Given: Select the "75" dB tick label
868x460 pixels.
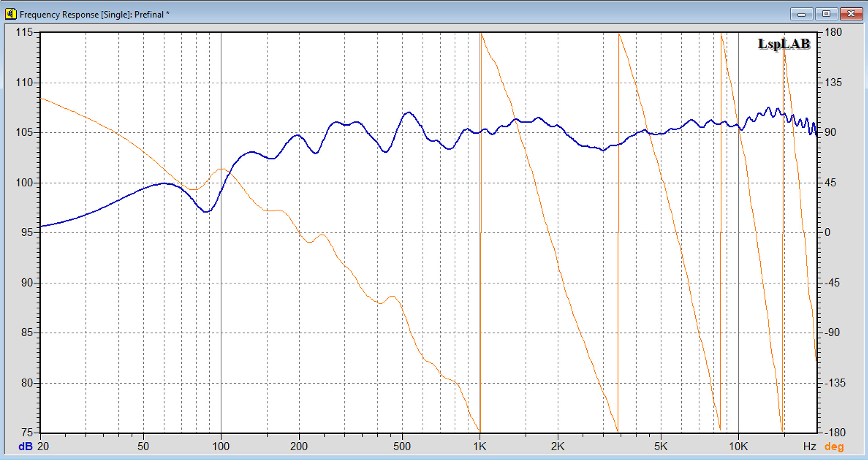Looking at the screenshot, I should 27,432.
